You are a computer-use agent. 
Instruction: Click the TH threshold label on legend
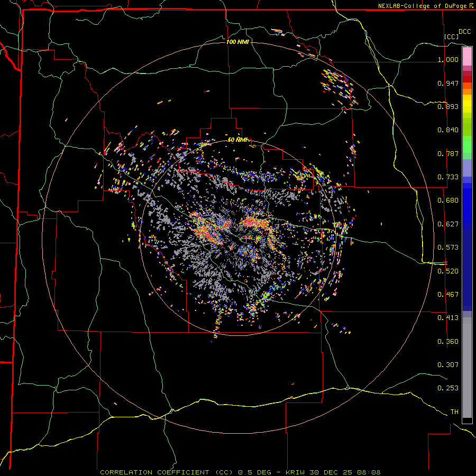(454, 412)
